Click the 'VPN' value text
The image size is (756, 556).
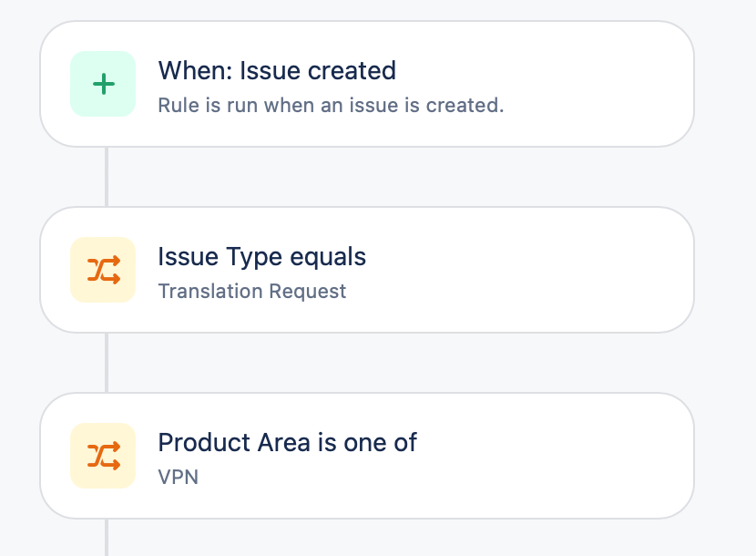(x=178, y=477)
